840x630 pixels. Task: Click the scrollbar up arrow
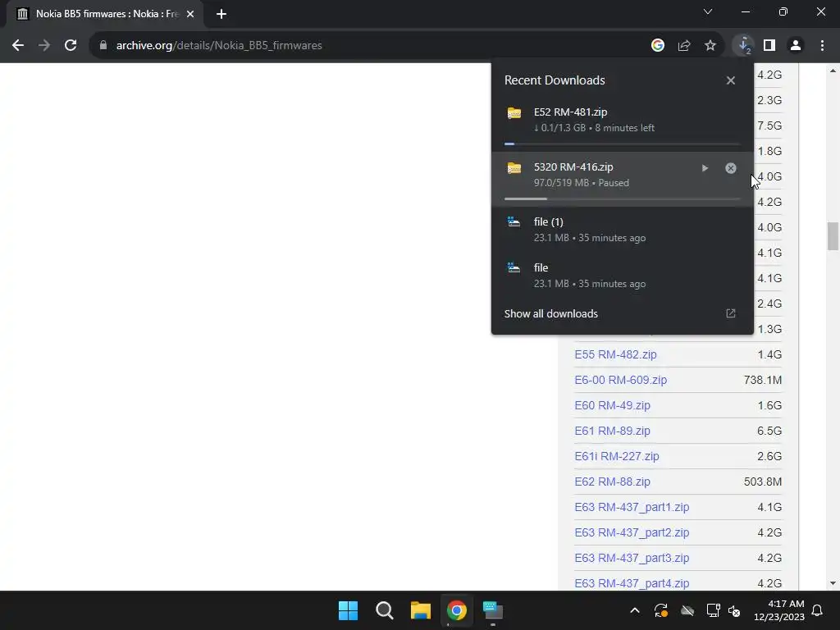point(833,71)
